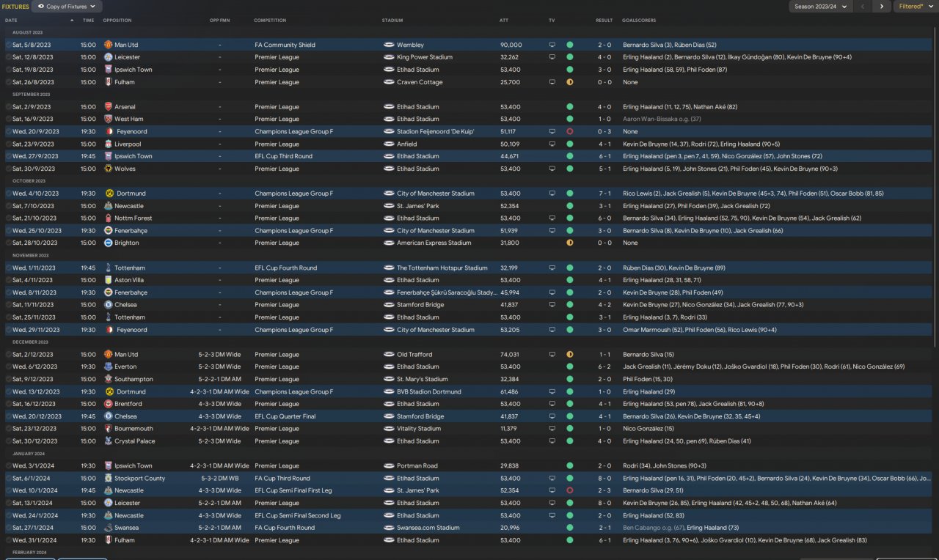Click the TV icon on the Old Trafford row
This screenshot has height=560, width=939.
552,354
